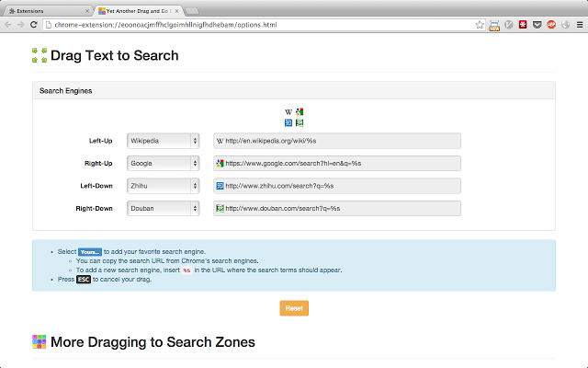This screenshot has width=588, height=368.
Task: Select the Yet Another Drag and Go tab
Action: click(139, 11)
